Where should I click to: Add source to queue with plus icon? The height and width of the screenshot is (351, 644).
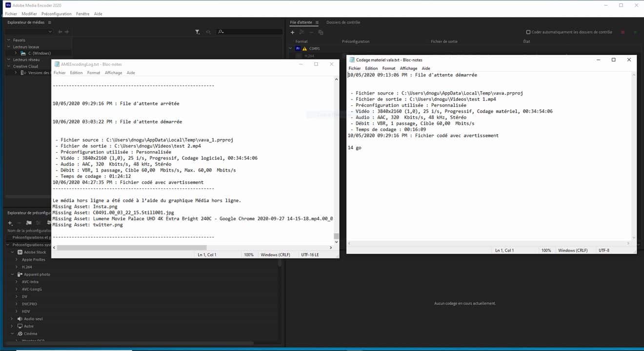pos(292,32)
